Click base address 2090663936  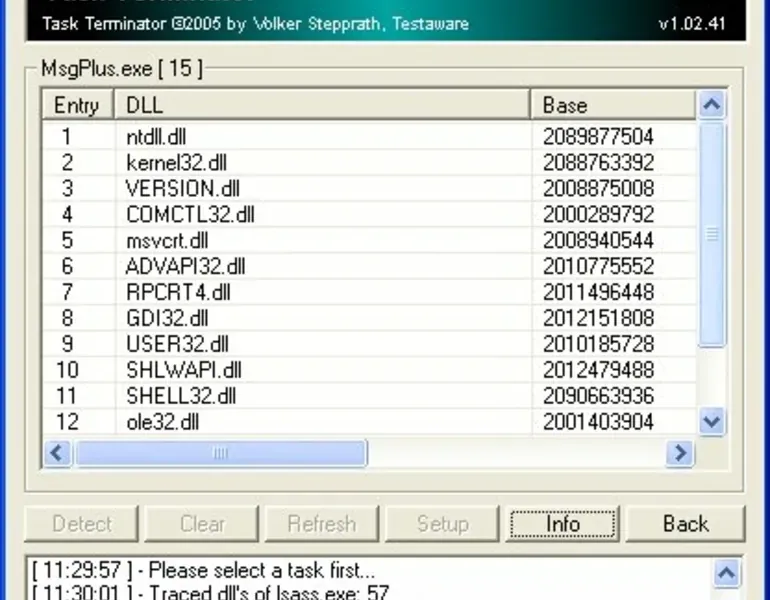point(598,396)
